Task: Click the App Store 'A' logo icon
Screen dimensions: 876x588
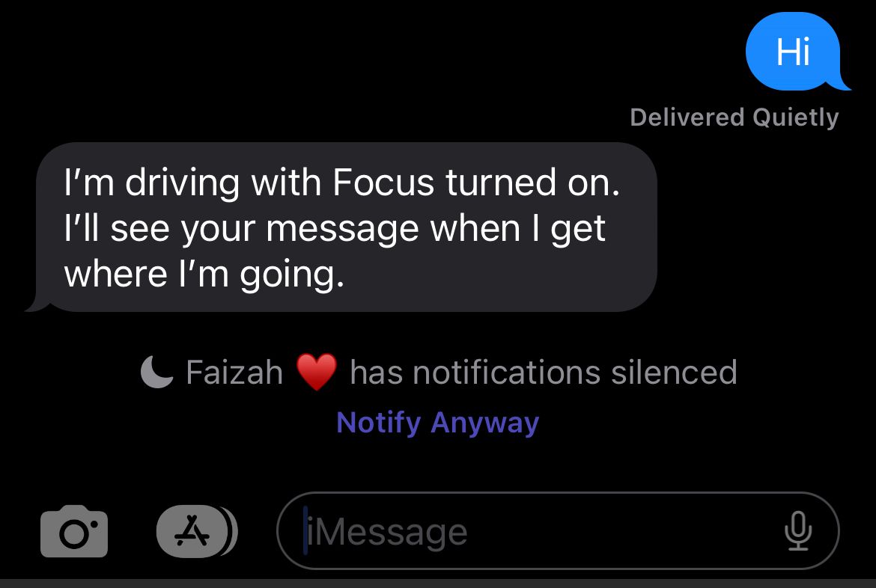Action: pyautogui.click(x=192, y=530)
